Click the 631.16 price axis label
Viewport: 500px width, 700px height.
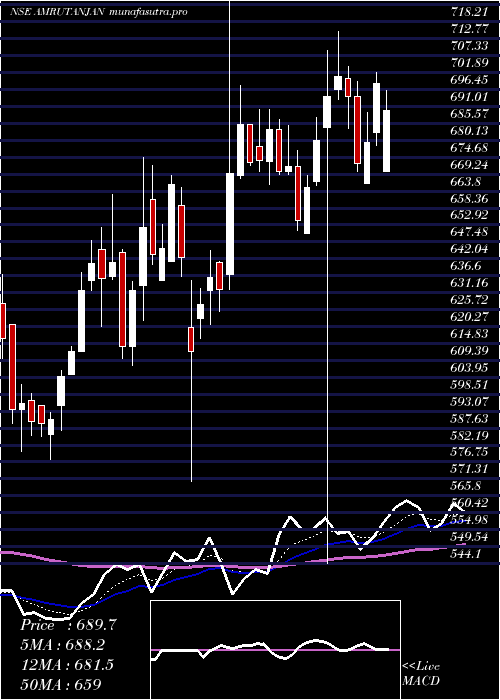470,283
